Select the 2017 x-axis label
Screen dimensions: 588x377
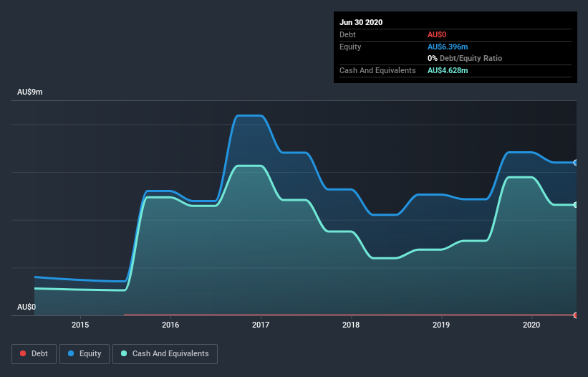click(261, 325)
